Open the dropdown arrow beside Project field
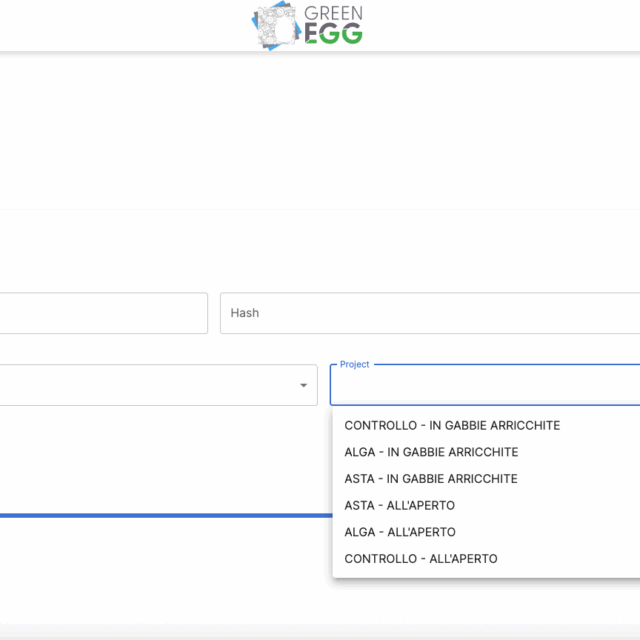 pyautogui.click(x=303, y=386)
